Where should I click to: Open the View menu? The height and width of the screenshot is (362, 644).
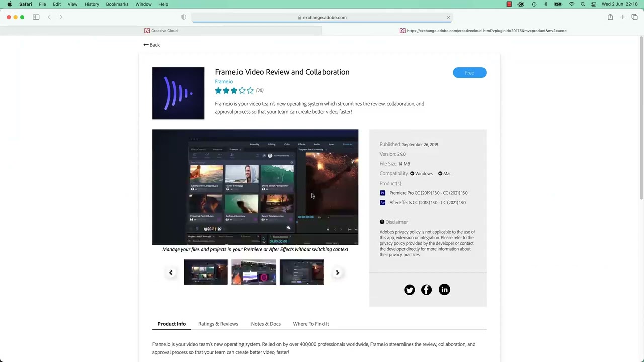pyautogui.click(x=72, y=4)
